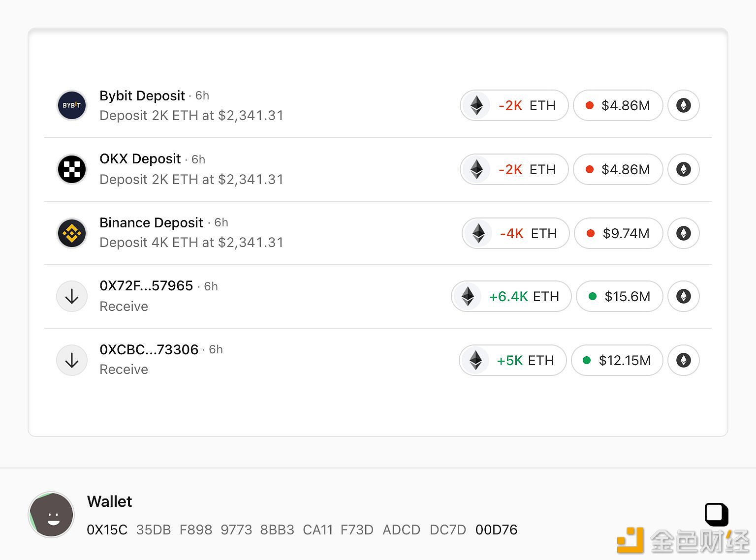Viewport: 756px width, 560px height.
Task: Select the +6.4K ETH amount pill
Action: (x=511, y=296)
